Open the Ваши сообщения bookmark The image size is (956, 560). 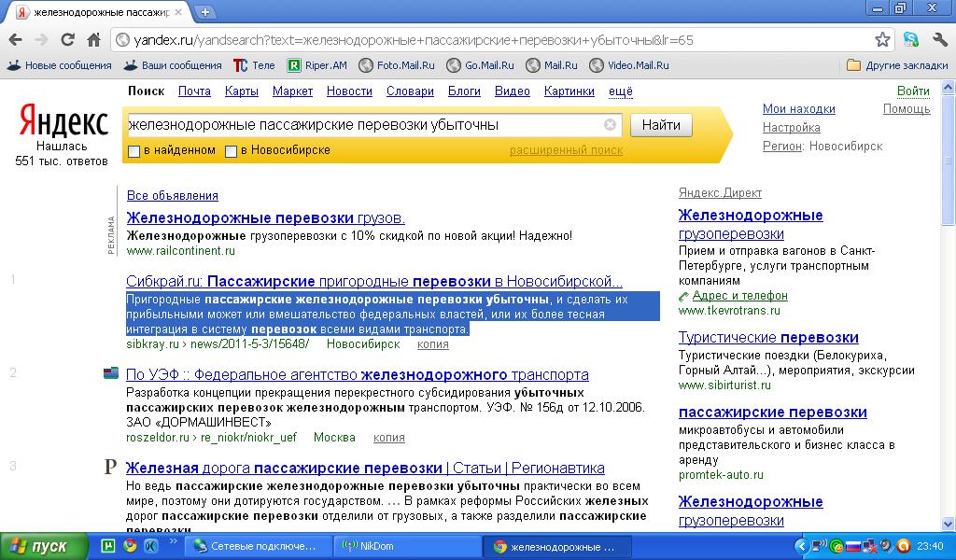click(173, 65)
